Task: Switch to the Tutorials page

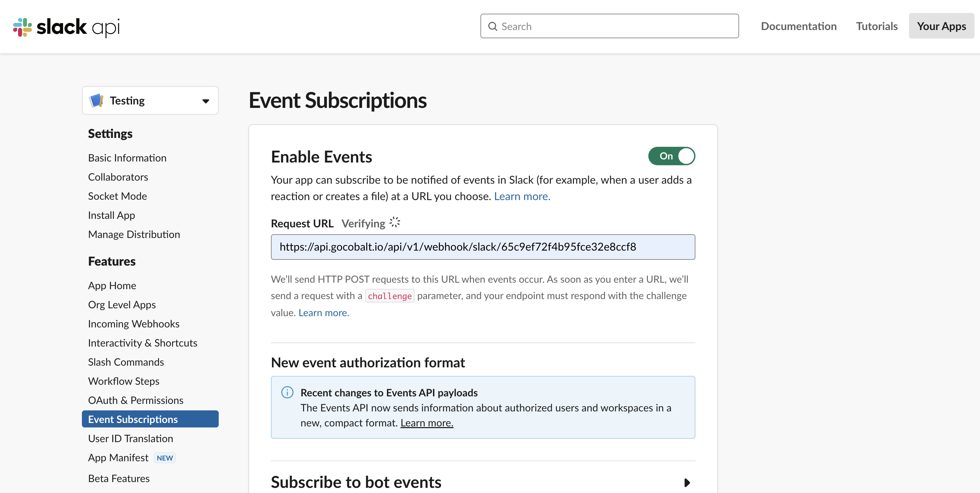Action: [877, 26]
